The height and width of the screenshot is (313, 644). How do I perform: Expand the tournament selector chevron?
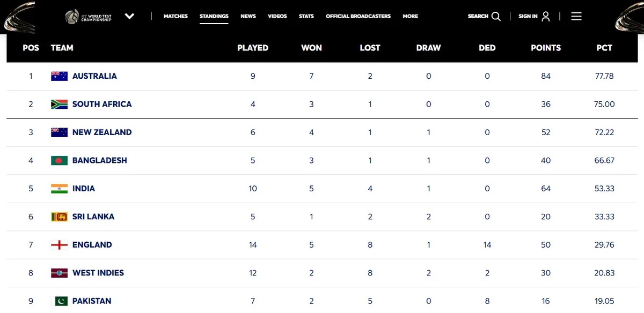click(129, 17)
